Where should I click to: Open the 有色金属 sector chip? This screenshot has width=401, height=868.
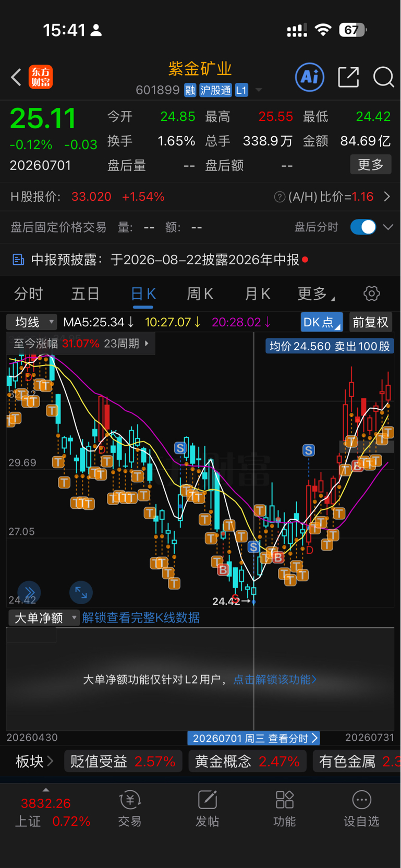click(357, 761)
